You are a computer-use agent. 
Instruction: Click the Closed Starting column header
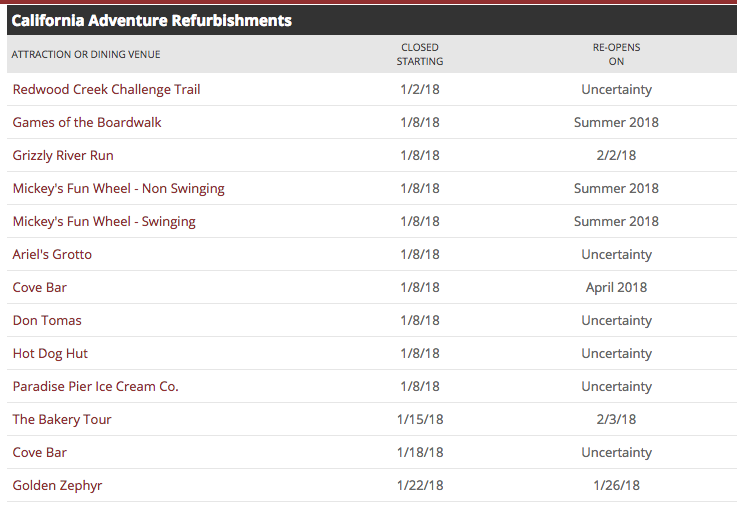[419, 54]
